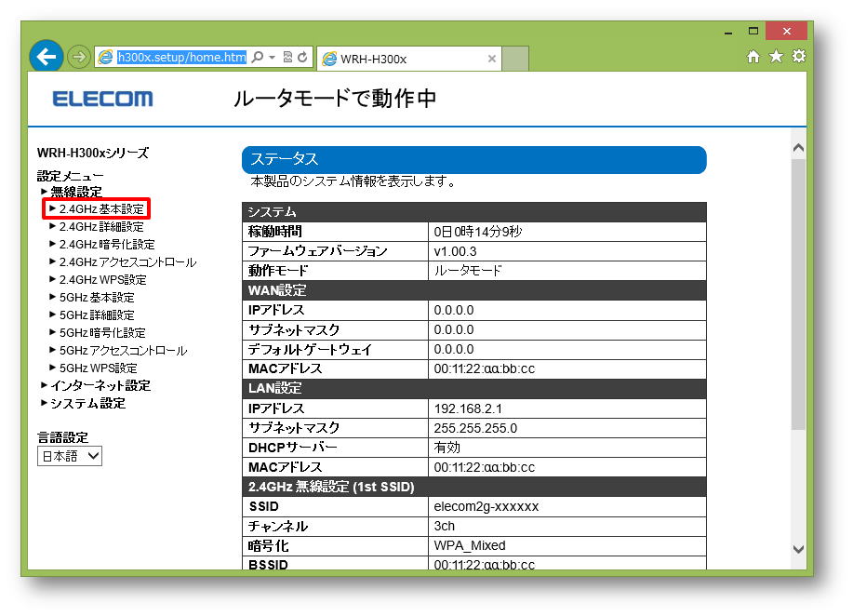Minimize the browser window
The width and height of the screenshot is (853, 616).
click(x=727, y=32)
